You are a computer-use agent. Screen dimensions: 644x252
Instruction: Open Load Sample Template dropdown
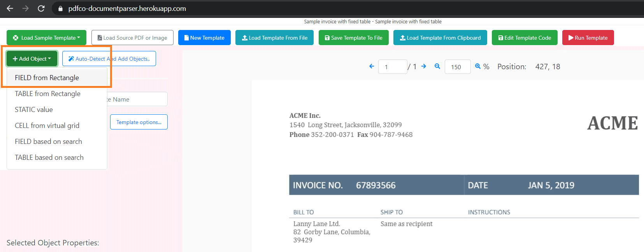point(46,38)
